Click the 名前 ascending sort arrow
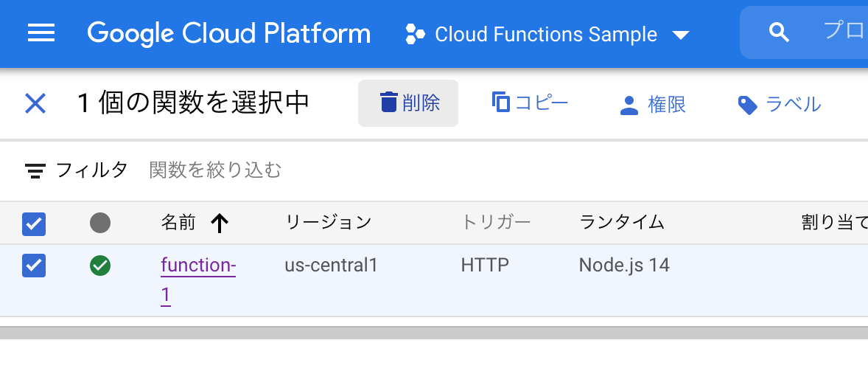868x388 pixels. (220, 224)
